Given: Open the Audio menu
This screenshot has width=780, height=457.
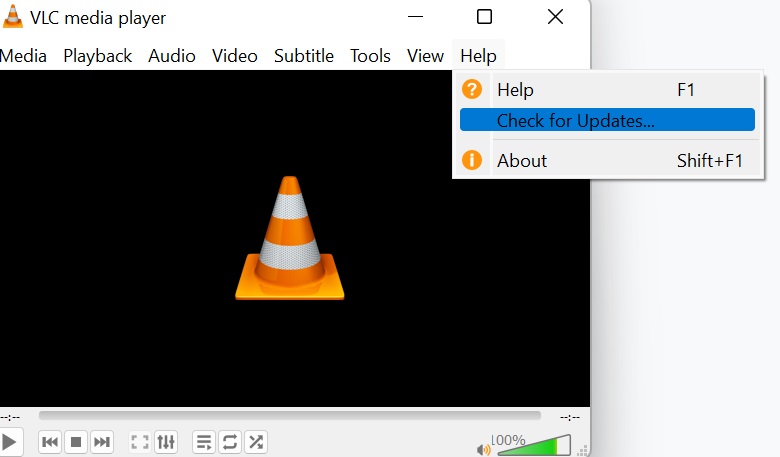Looking at the screenshot, I should (x=172, y=56).
